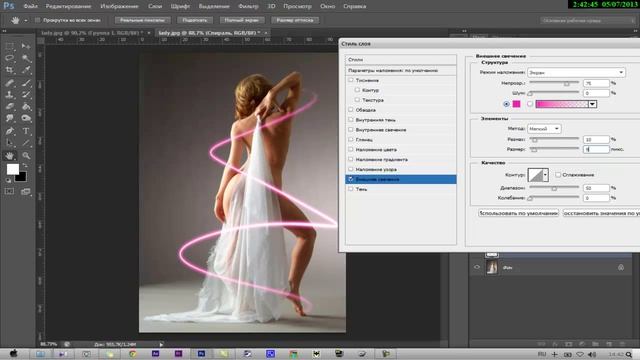This screenshot has height=360, width=640.
Task: Select the Smudge tool
Action: [x=9, y=118]
